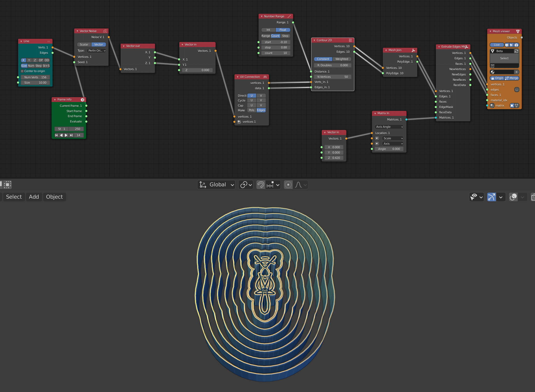535x392 pixels.
Task: Click the Size slider in the Line node
Action: tap(35, 82)
